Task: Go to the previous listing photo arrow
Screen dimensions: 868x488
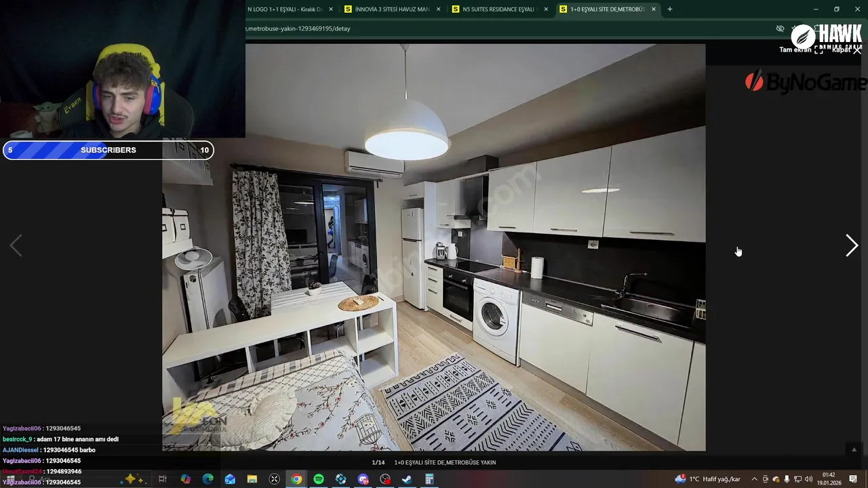Action: [x=16, y=245]
